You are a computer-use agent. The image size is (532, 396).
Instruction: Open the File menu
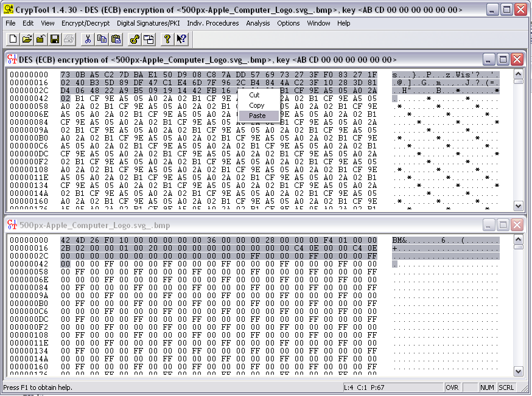(10, 23)
